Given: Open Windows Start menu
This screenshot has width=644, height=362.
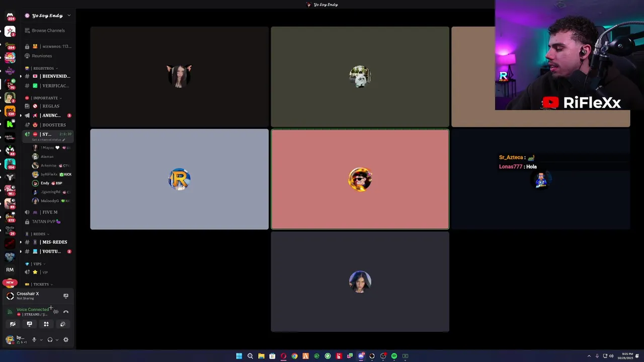Looking at the screenshot, I should 239,356.
